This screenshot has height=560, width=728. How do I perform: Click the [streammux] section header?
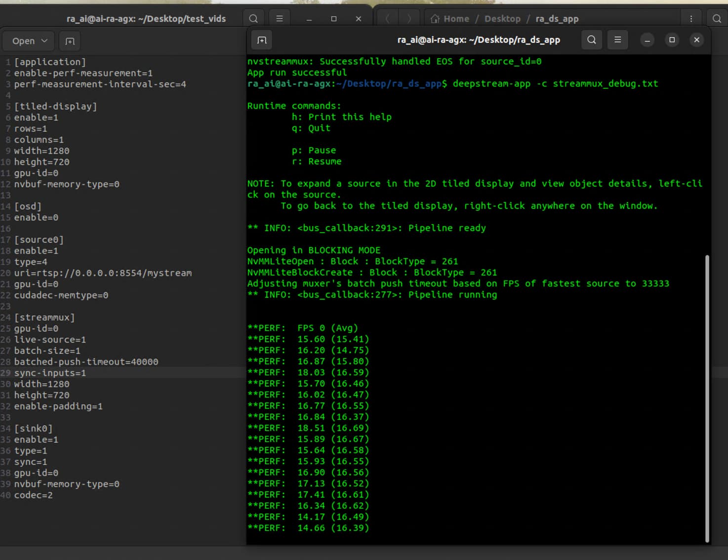(x=44, y=318)
